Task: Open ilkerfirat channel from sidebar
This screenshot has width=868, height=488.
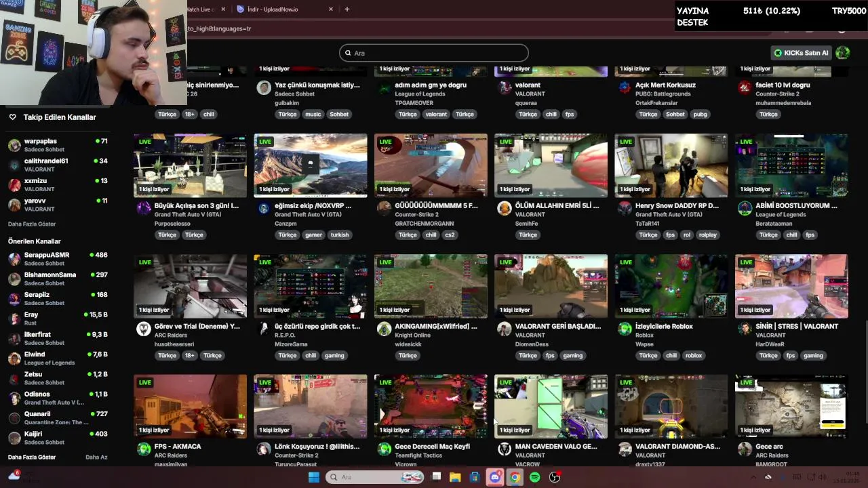Action: pos(58,338)
